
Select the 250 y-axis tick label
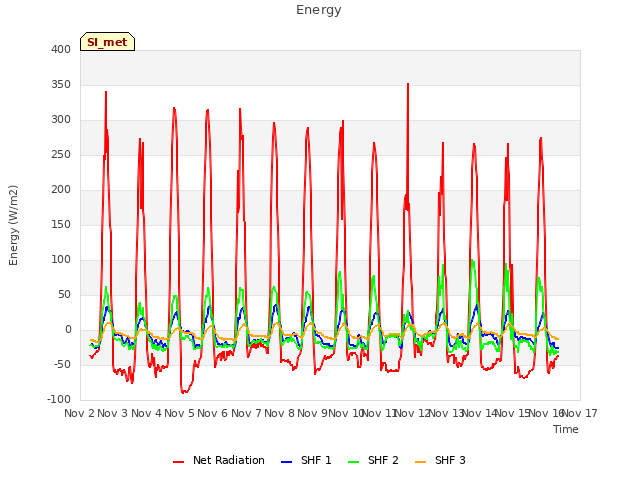tap(61, 155)
